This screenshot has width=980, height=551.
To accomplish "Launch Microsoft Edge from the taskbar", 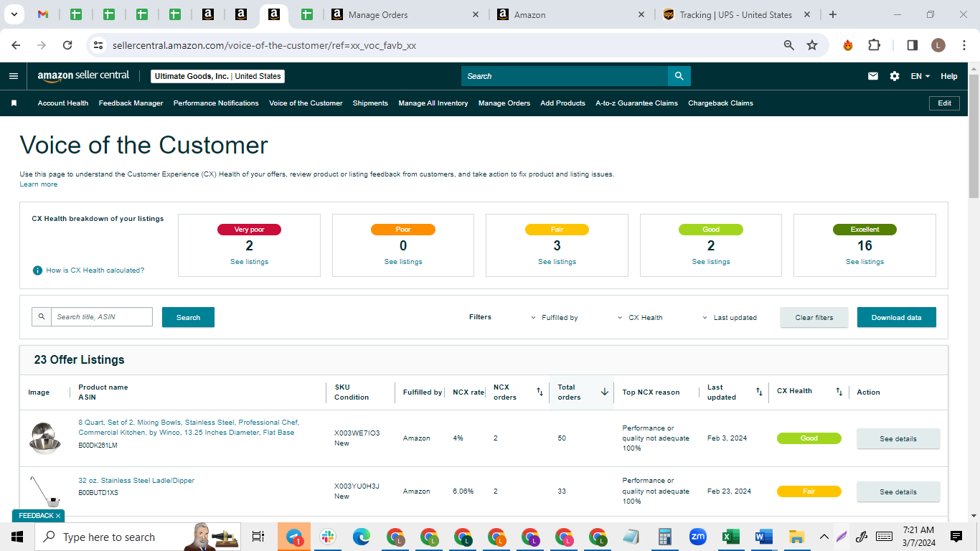I will point(361,537).
